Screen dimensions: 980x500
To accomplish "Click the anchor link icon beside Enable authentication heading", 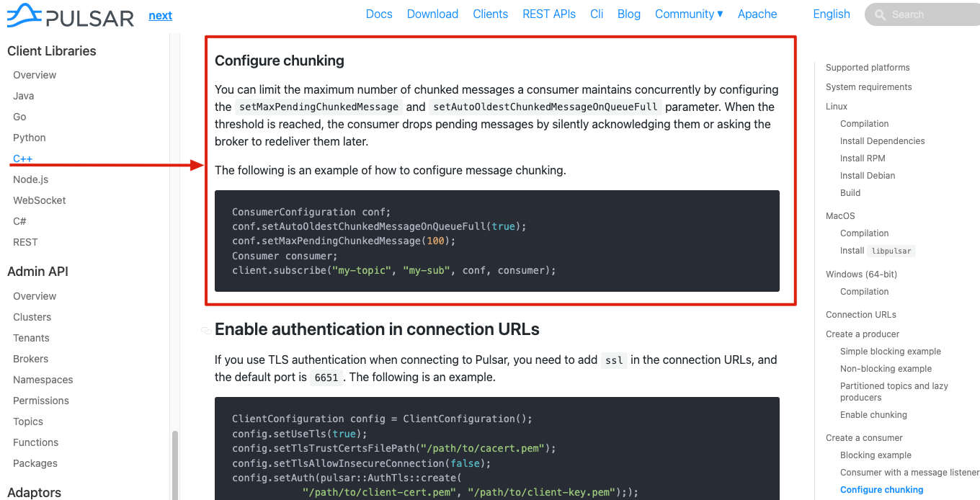I will [207, 330].
